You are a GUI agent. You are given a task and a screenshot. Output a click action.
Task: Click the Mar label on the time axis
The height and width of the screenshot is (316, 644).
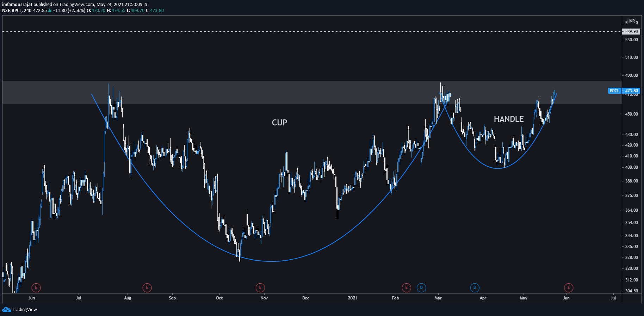[438, 298]
